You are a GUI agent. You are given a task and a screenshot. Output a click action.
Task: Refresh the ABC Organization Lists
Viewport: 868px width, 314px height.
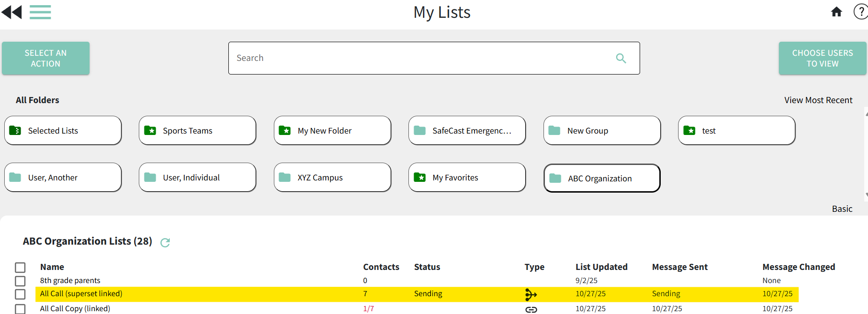tap(165, 242)
